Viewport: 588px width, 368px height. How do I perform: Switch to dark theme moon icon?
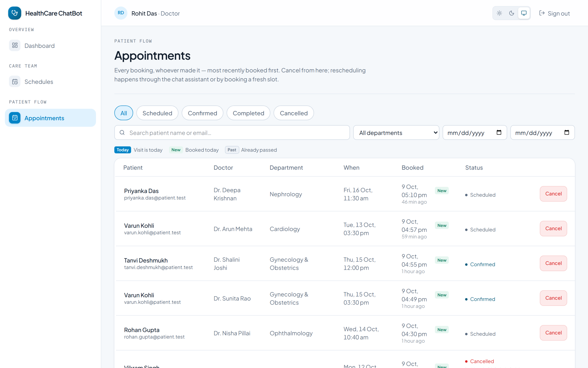512,13
